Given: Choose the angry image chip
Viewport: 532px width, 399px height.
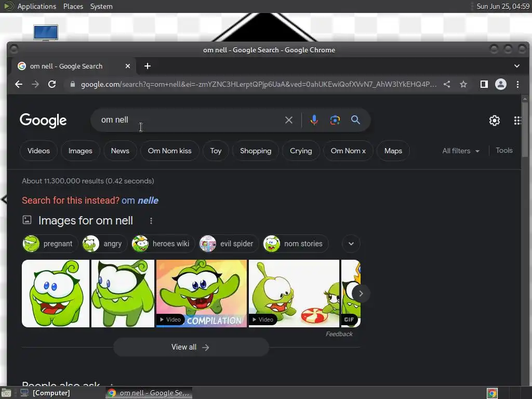Looking at the screenshot, I should 104,244.
